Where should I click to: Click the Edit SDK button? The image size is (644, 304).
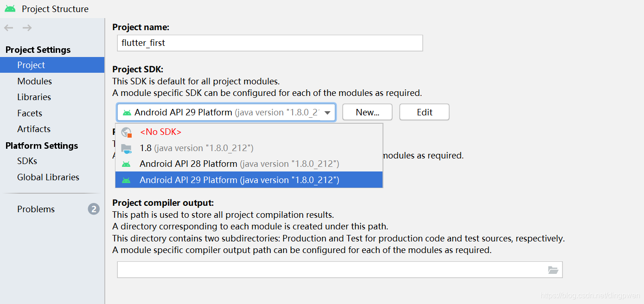pyautogui.click(x=424, y=112)
